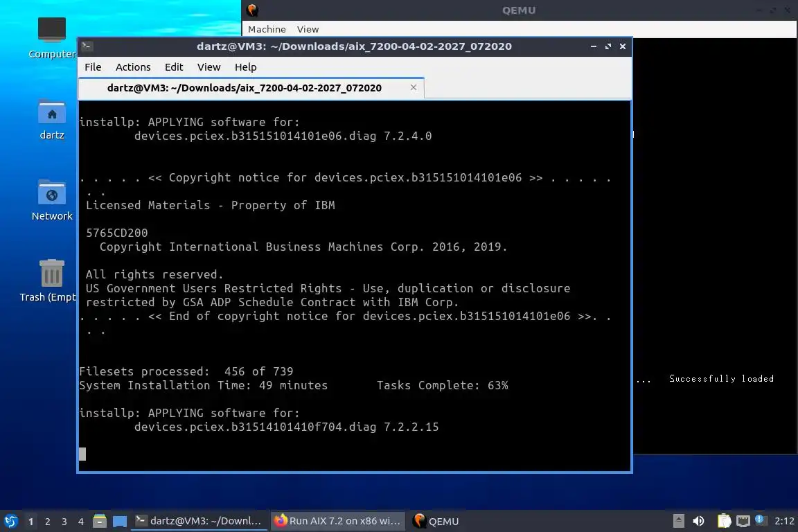798x532 pixels.
Task: Click the '5765CD200' text in the terminal
Action: coord(116,233)
